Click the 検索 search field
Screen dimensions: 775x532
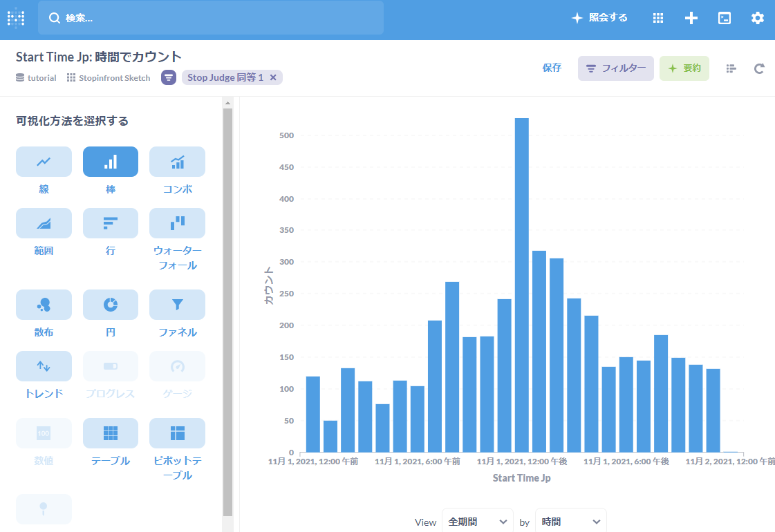tap(211, 18)
